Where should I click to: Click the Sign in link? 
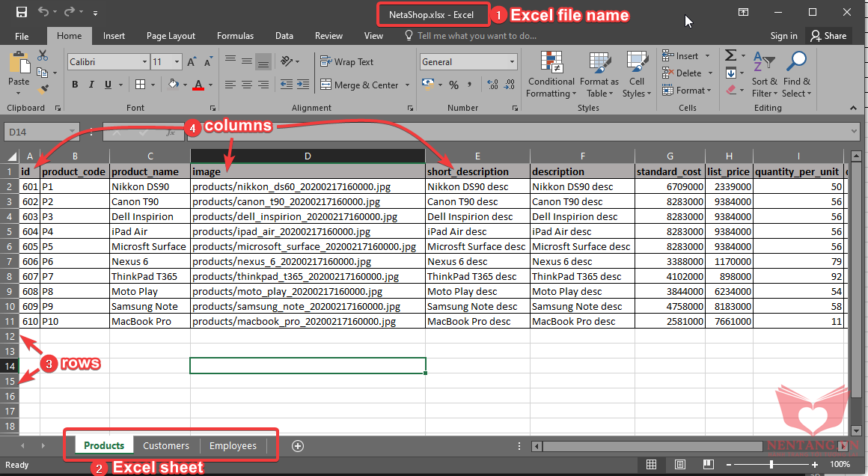pos(783,36)
